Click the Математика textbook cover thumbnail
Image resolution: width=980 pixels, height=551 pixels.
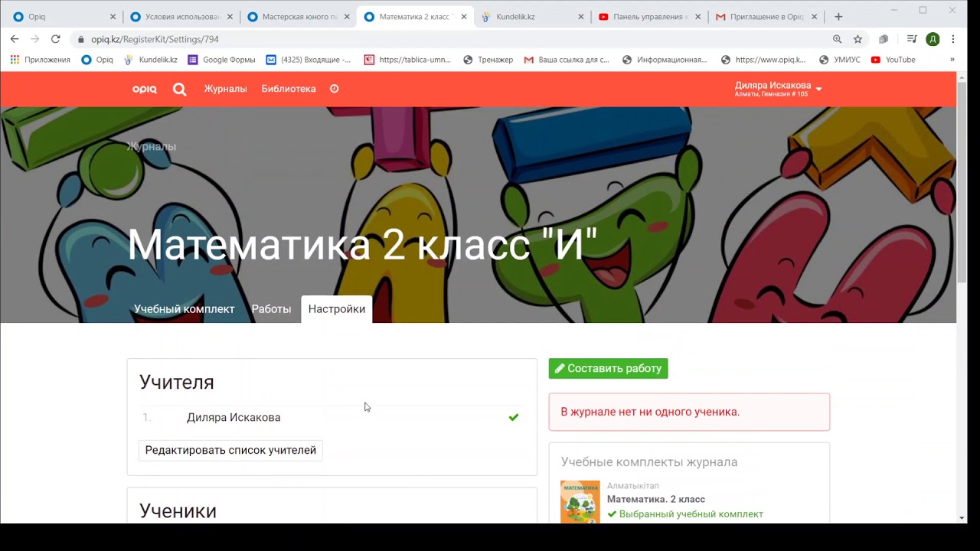pyautogui.click(x=580, y=502)
